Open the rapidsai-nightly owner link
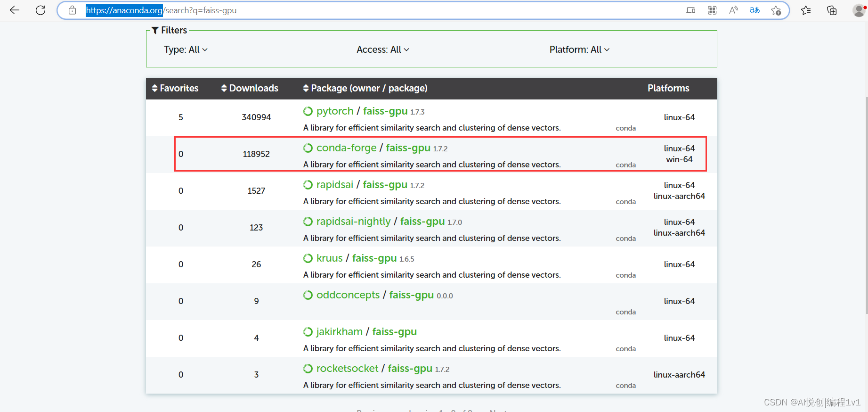Viewport: 868px width, 412px height. 354,222
